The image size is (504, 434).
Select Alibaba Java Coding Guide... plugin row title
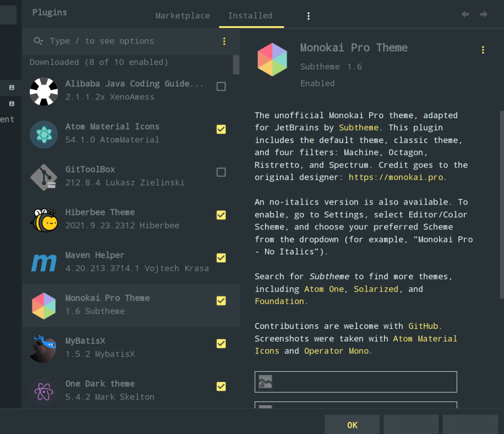click(x=134, y=84)
